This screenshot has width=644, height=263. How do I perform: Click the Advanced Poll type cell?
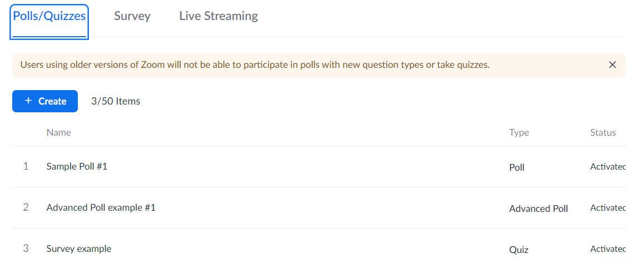click(x=538, y=209)
